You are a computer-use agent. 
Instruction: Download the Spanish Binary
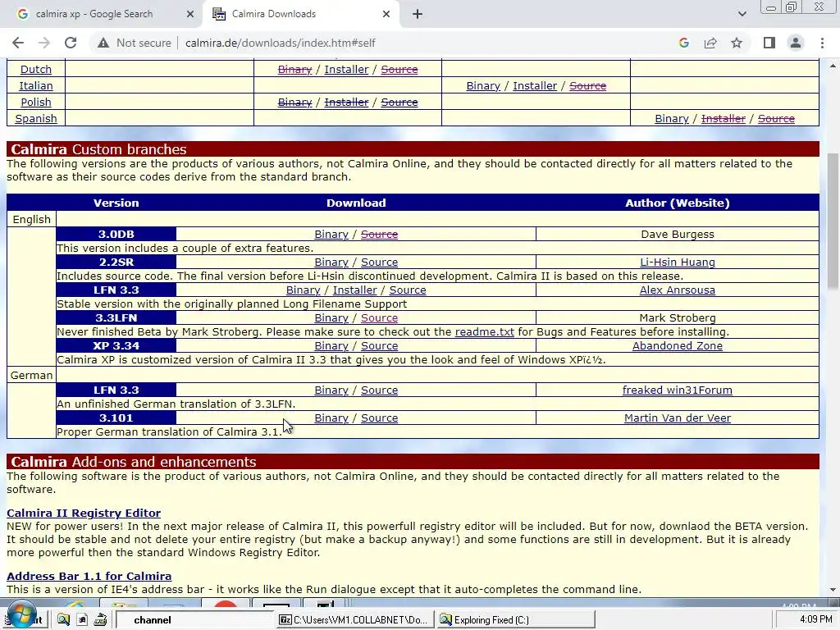[672, 118]
